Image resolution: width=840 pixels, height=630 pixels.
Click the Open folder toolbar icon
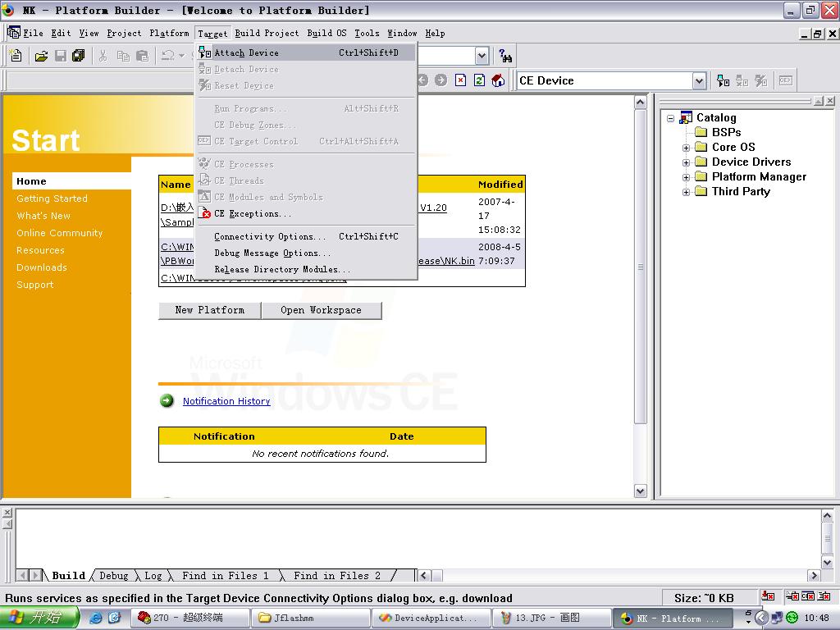[41, 56]
